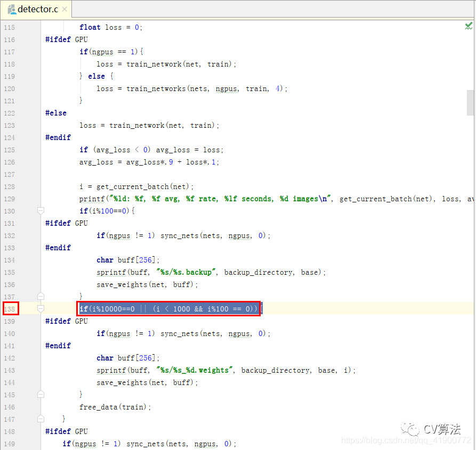This screenshot has width=476, height=450.
Task: Click the '#else' directive on line 122
Action: [56, 113]
